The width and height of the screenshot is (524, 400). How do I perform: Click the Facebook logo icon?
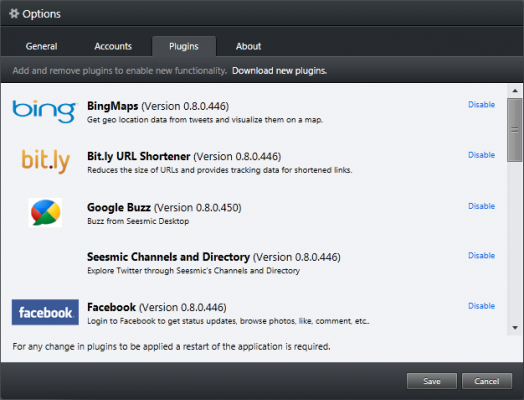point(45,312)
